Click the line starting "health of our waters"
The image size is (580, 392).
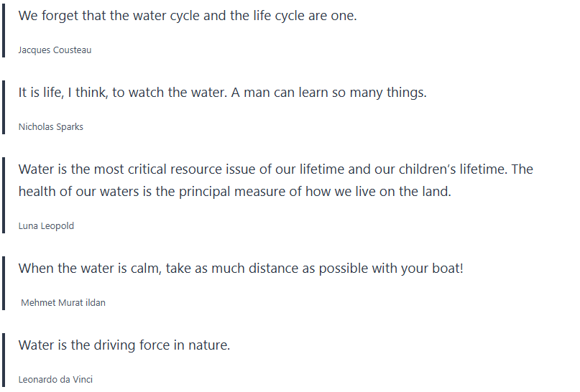[x=234, y=192]
